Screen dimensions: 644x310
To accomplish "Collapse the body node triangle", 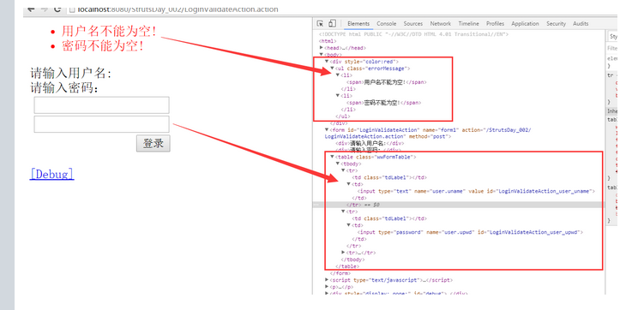I will click(x=322, y=55).
